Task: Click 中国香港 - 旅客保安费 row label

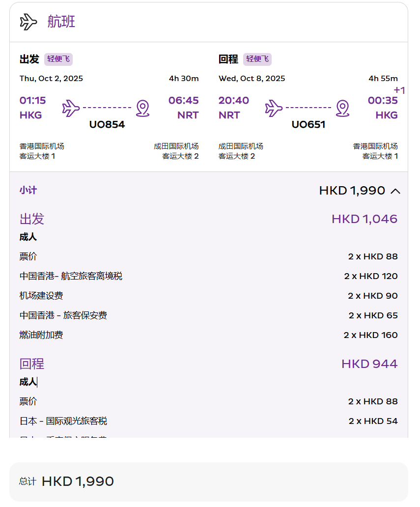Action: (63, 315)
